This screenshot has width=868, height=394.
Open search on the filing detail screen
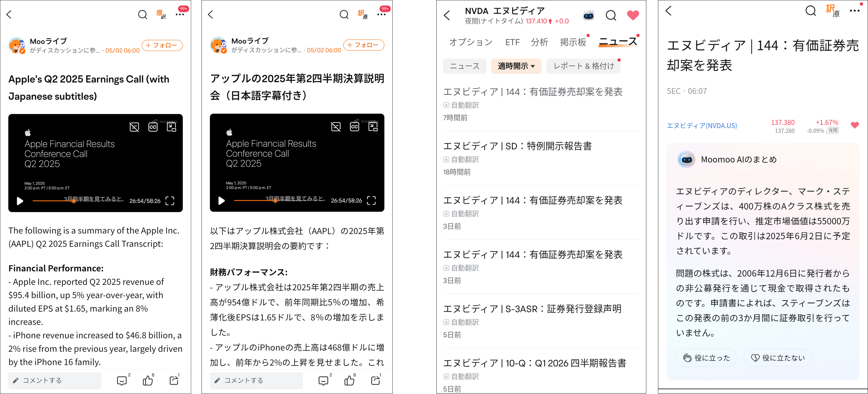tap(810, 11)
